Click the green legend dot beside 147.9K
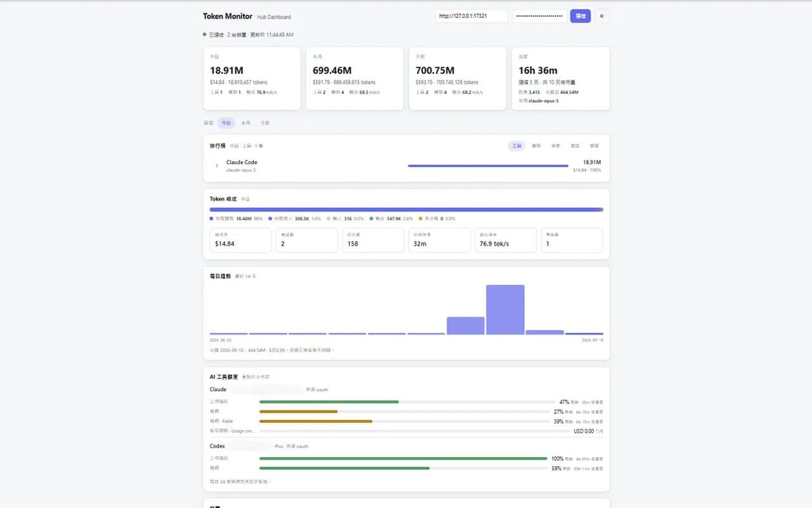Screen dimensions: 812x508 371,218
